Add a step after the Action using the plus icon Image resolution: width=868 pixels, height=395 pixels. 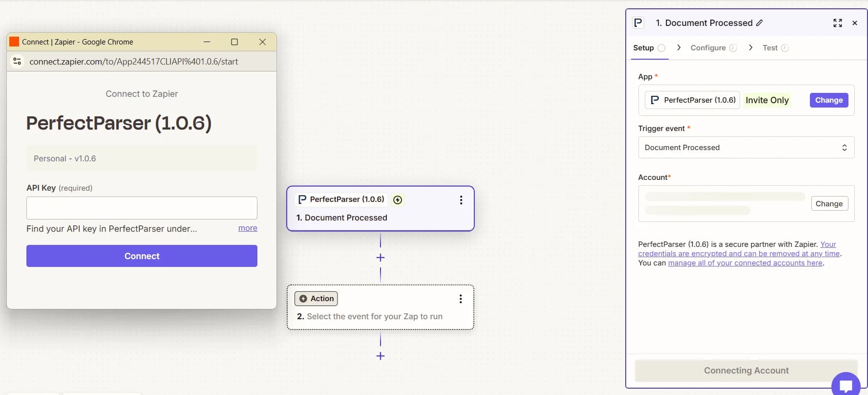pos(381,356)
